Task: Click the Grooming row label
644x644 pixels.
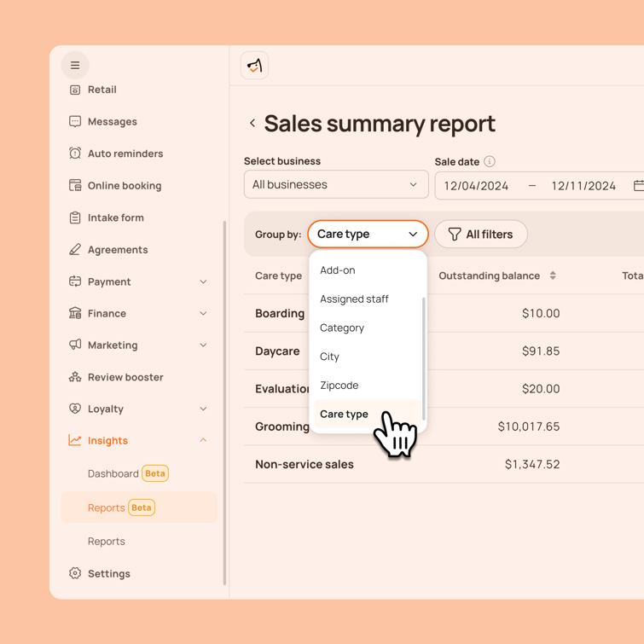Action: point(281,426)
